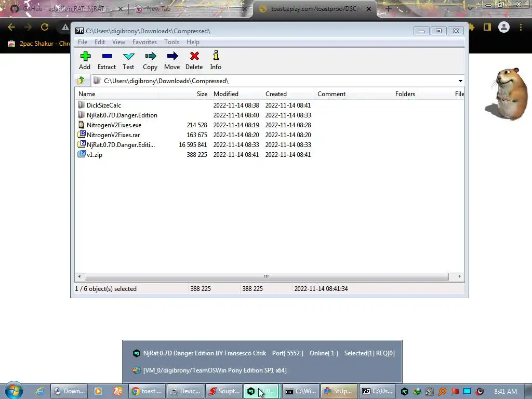Click status bar date 2022-11-14 08:41:34
Viewport: 532px width, 399px height.
(x=321, y=289)
